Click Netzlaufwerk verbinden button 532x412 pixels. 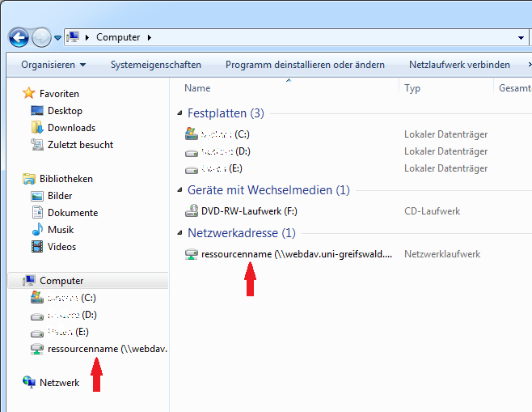(x=459, y=65)
